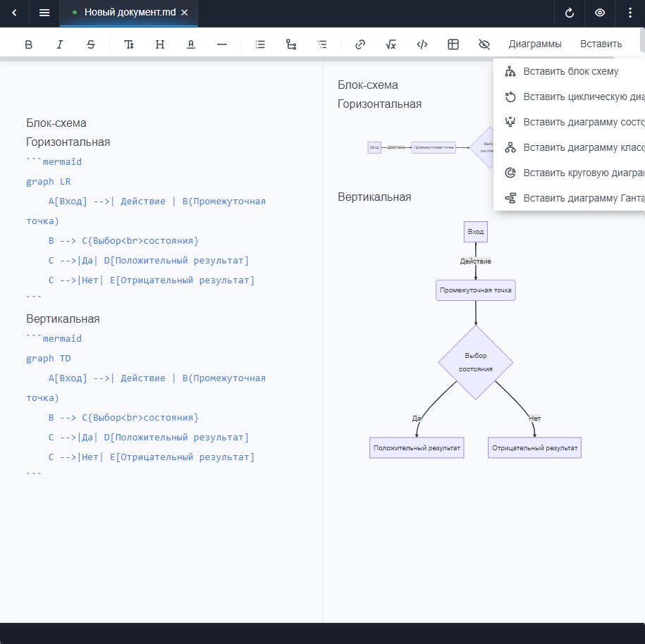Toggle the crossed-eye hide icon

point(484,44)
